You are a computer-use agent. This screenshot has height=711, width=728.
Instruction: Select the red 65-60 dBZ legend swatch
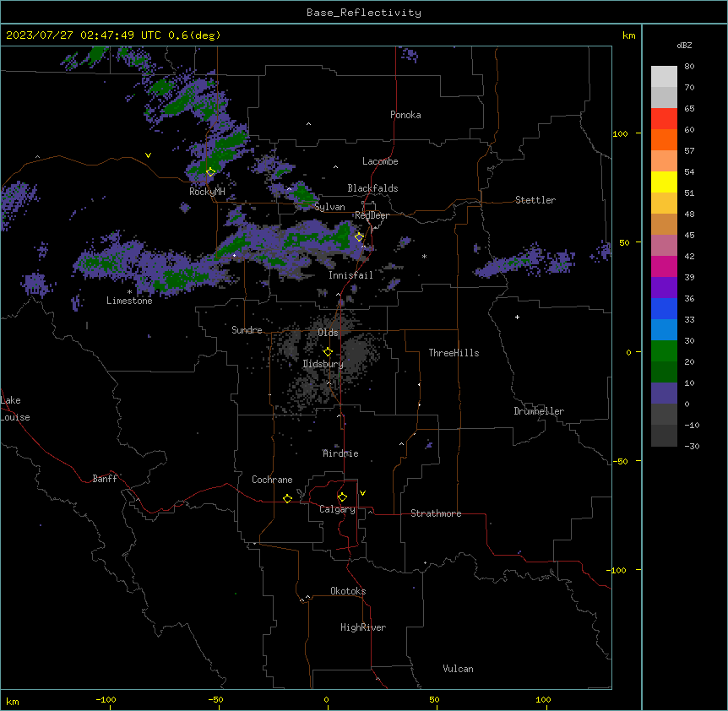pos(664,119)
